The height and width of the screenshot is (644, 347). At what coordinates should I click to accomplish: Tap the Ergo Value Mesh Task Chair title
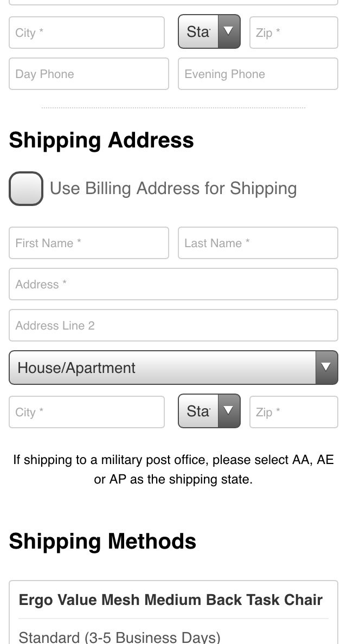coord(170,600)
